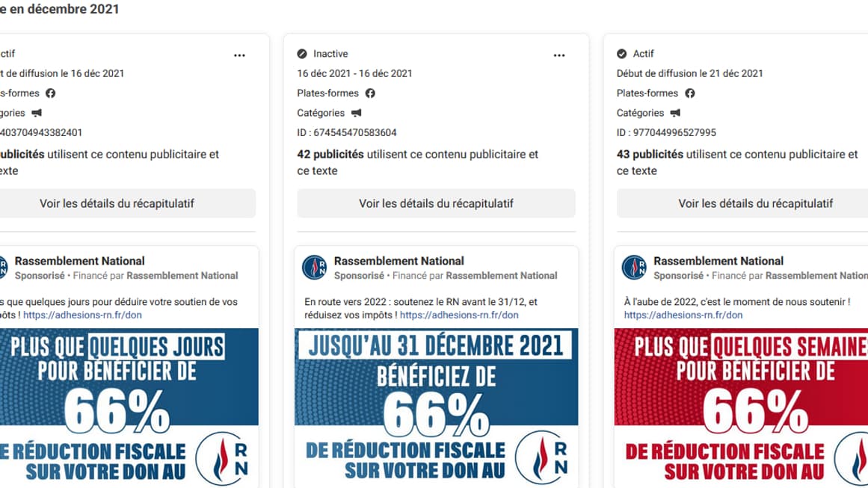This screenshot has width=868, height=488.
Task: Click Actif status check icon on right card
Action: click(621, 54)
